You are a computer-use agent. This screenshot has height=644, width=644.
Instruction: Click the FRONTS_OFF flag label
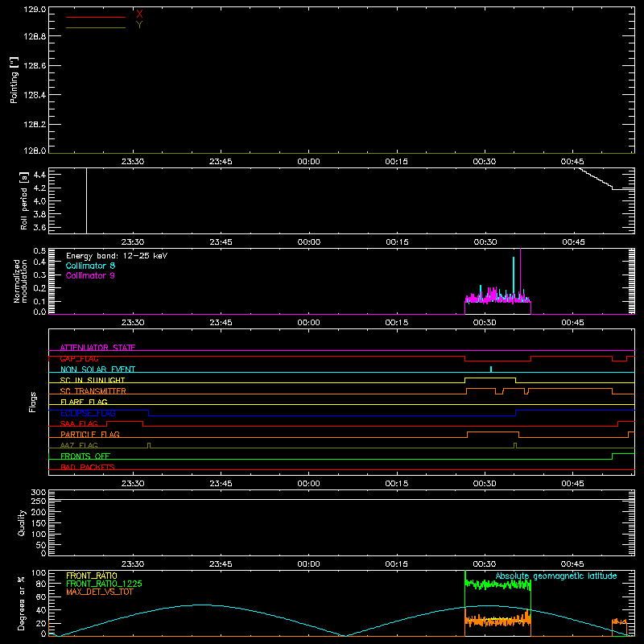(x=85, y=456)
